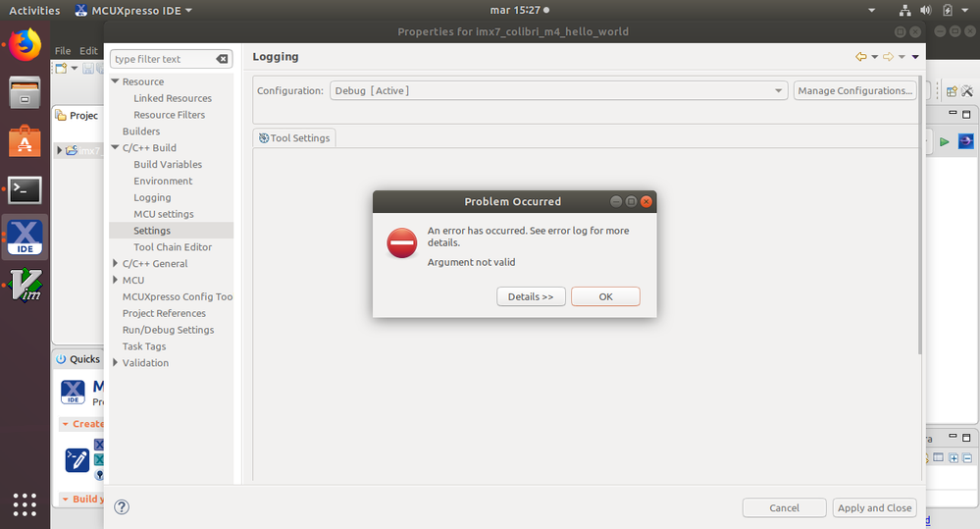Select Tool Chain Editor in the tree
The width and height of the screenshot is (980, 529).
[x=173, y=247]
